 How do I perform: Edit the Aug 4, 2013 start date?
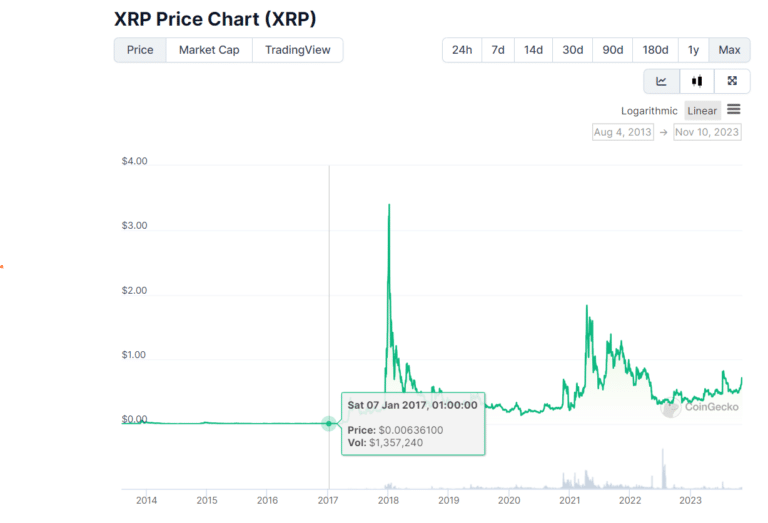[623, 132]
